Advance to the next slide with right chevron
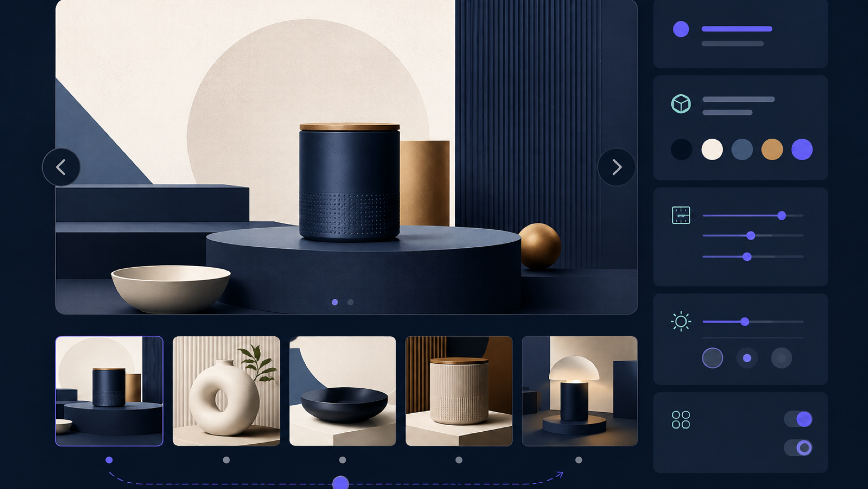Image resolution: width=868 pixels, height=489 pixels. point(616,167)
